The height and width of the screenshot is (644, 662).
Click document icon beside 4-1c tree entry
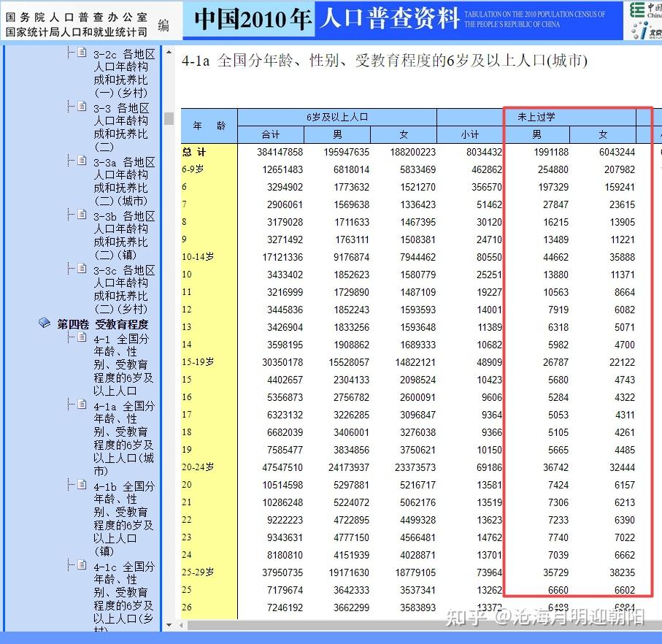[x=82, y=565]
